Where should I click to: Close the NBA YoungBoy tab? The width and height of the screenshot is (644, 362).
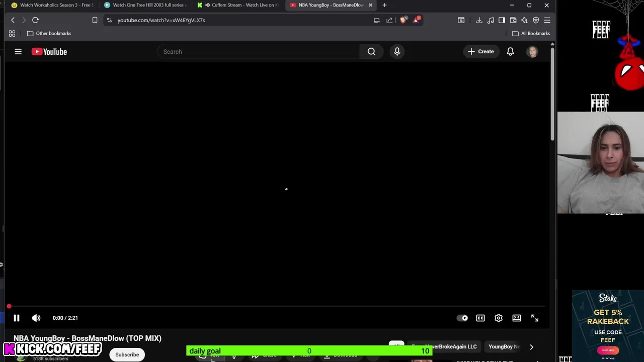(x=370, y=5)
